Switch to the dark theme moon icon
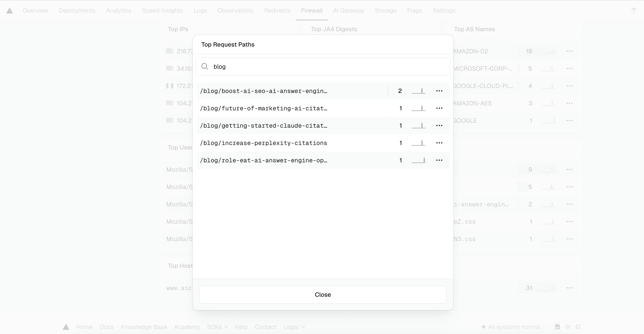Image resolution: width=644 pixels, height=334 pixels. click(578, 327)
